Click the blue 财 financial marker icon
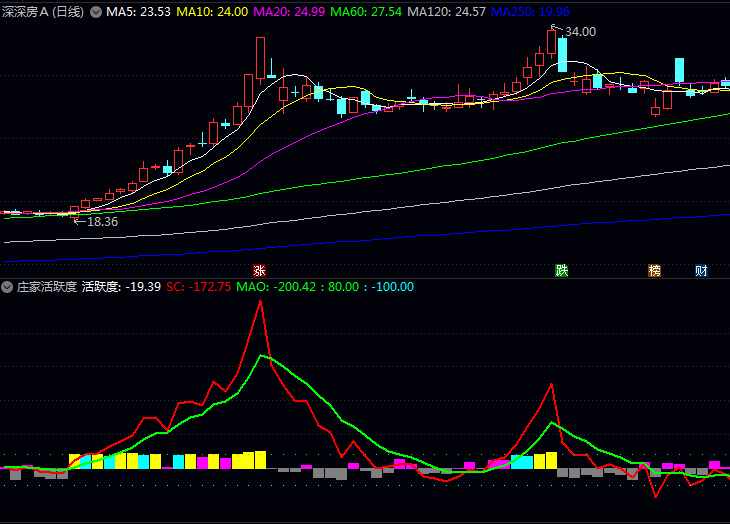730x524 pixels. pos(702,271)
